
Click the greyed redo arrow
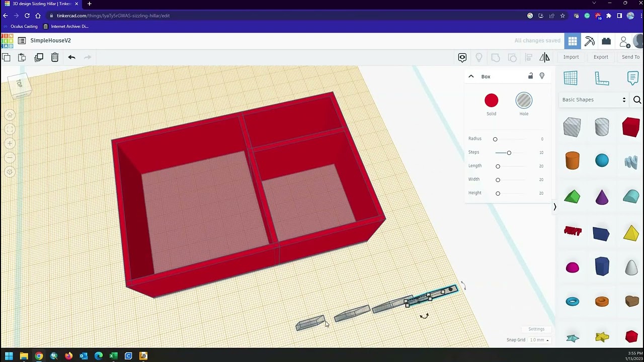click(x=88, y=57)
